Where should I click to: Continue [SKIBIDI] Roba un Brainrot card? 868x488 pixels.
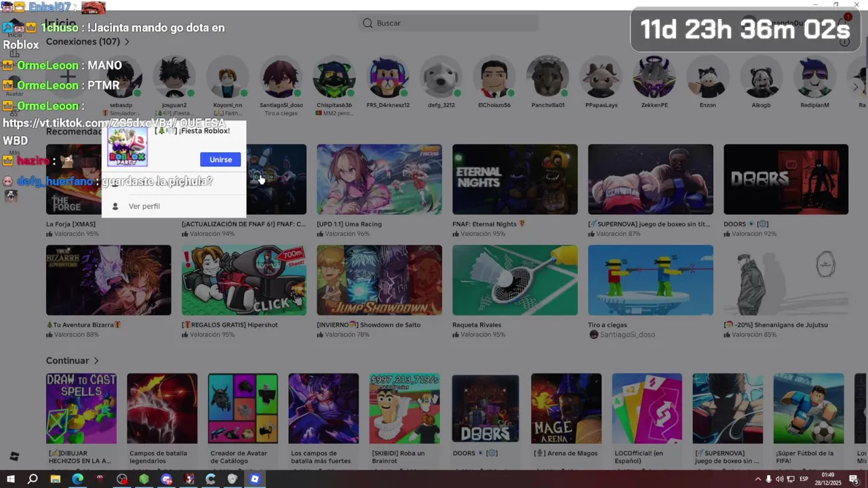405,408
